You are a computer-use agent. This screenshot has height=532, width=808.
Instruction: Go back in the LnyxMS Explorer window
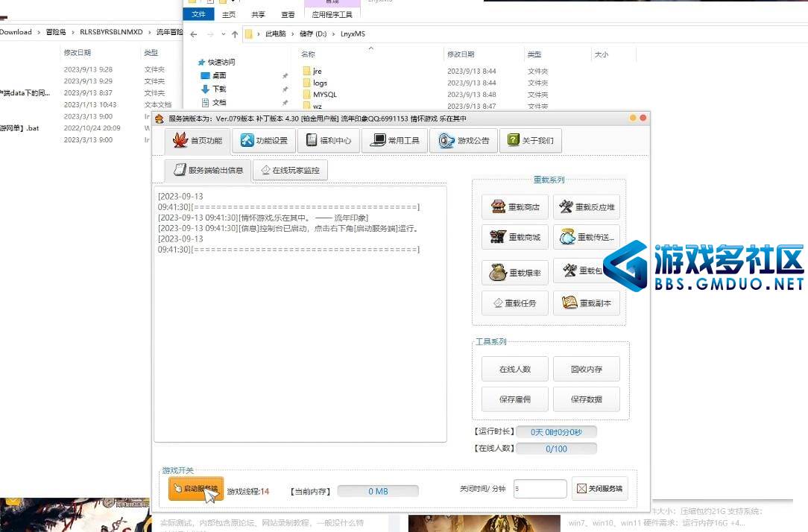pyautogui.click(x=194, y=34)
